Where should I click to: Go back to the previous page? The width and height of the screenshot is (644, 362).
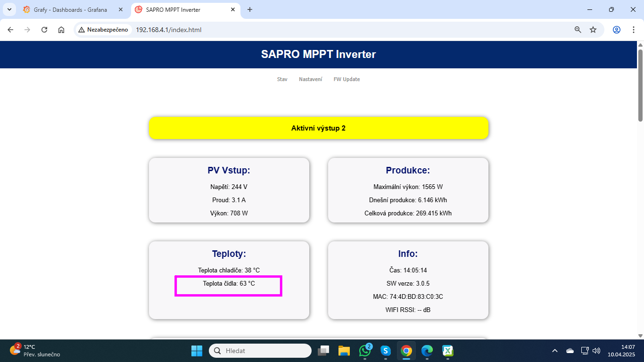point(10,30)
